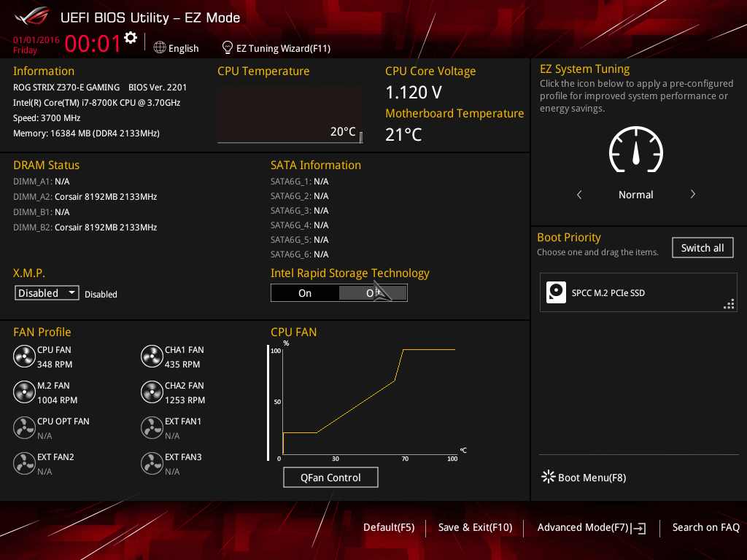Select the EXT FAN2 icon
Image resolution: width=747 pixels, height=560 pixels.
tap(24, 463)
